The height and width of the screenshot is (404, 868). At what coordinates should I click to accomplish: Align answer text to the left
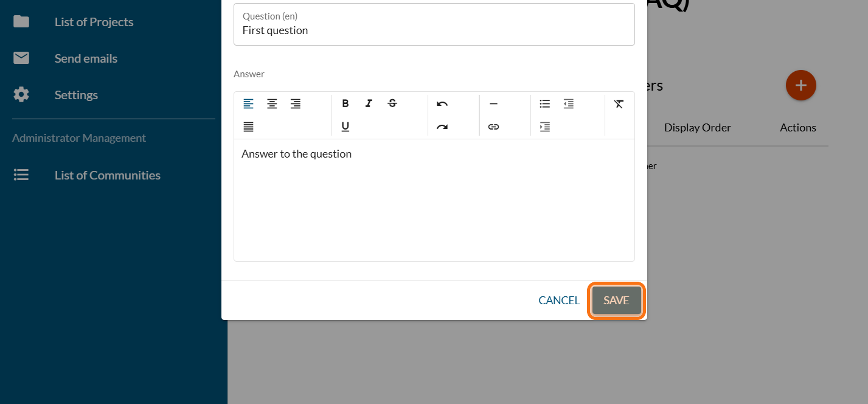(x=249, y=103)
